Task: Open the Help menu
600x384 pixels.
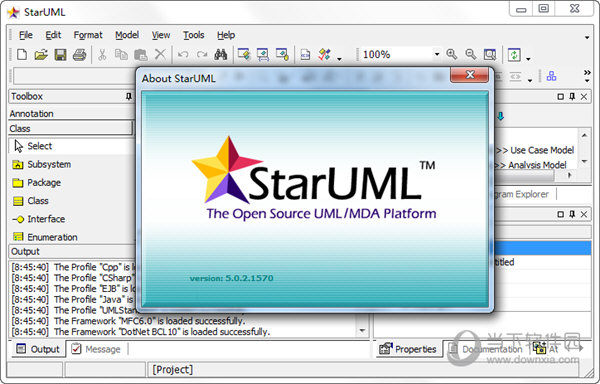Action: pyautogui.click(x=226, y=35)
